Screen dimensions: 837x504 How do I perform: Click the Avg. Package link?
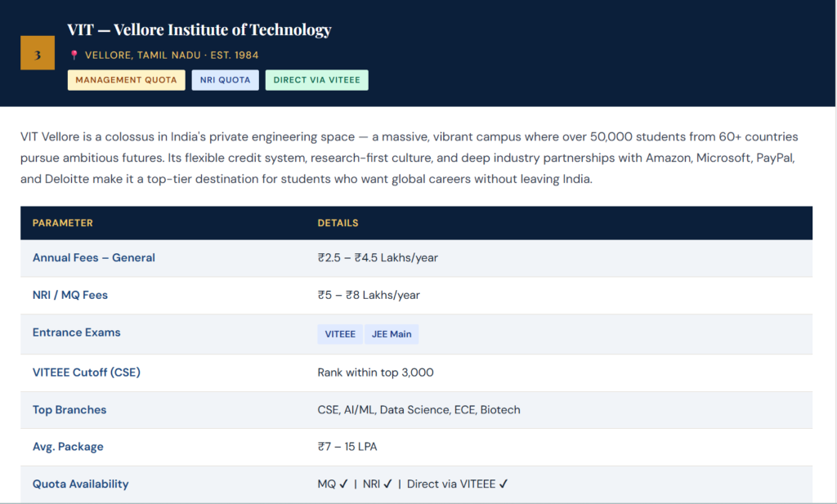[67, 447]
